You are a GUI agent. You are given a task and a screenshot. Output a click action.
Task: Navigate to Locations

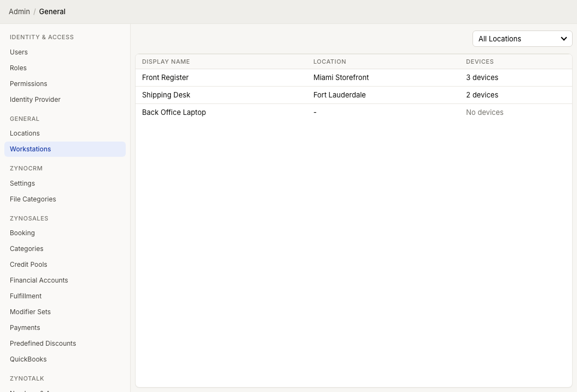pos(65,133)
